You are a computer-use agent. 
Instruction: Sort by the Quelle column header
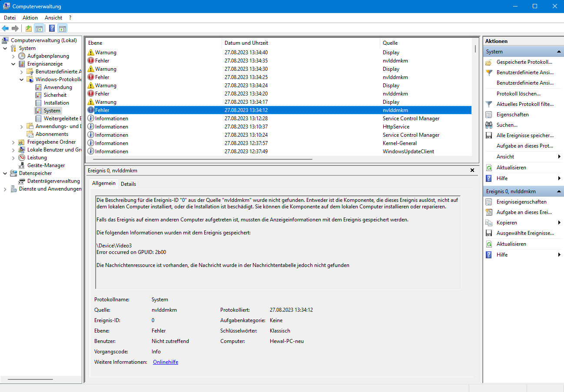[426, 43]
